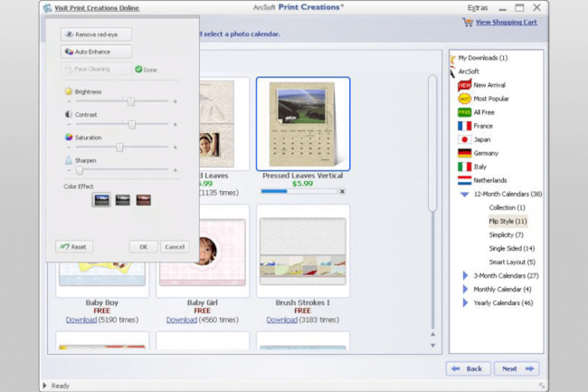This screenshot has width=588, height=392.
Task: Click the Japan flag icon
Action: click(464, 139)
